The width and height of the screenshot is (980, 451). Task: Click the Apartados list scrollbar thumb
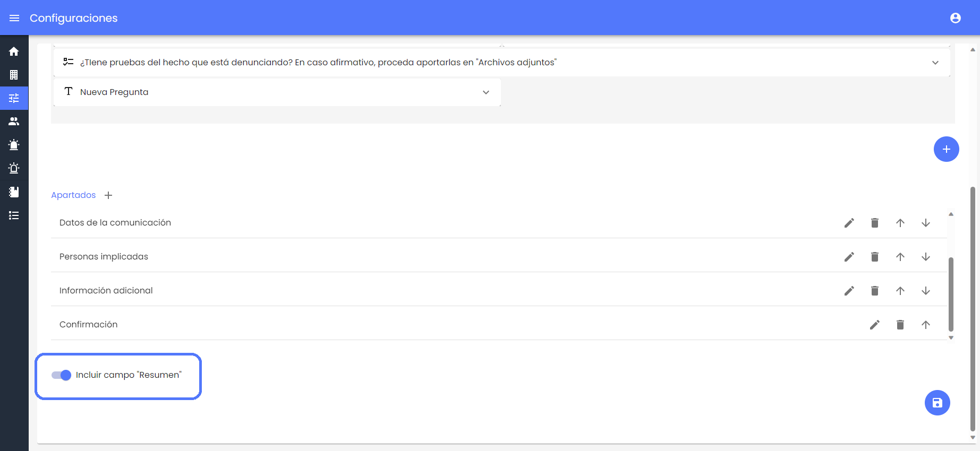coord(951,294)
